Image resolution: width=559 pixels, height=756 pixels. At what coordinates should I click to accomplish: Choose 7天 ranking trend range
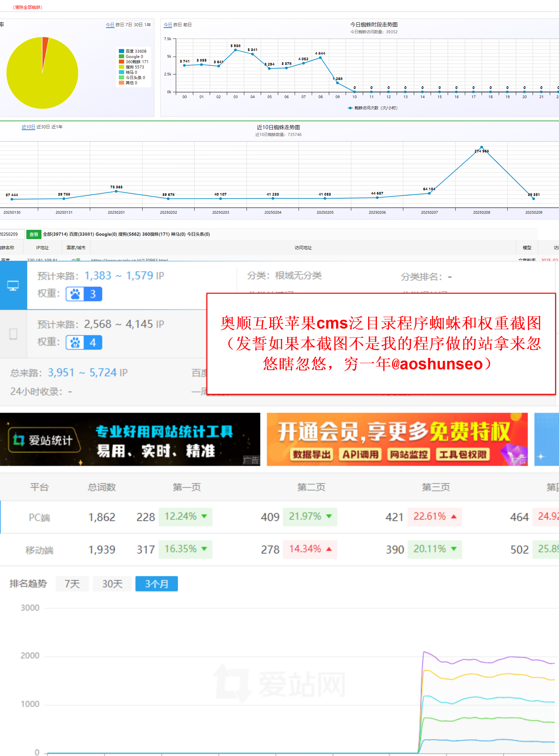pyautogui.click(x=72, y=584)
